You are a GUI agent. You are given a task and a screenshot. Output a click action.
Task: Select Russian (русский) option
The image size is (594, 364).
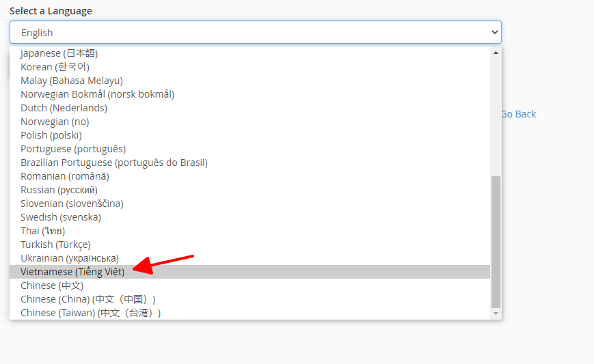coord(59,190)
